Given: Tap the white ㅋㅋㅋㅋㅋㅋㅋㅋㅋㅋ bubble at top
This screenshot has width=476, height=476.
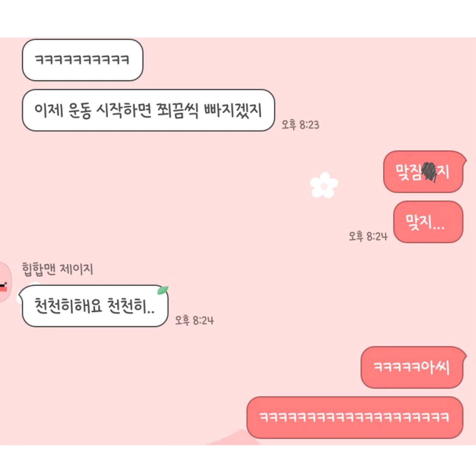Looking at the screenshot, I should click(83, 60).
